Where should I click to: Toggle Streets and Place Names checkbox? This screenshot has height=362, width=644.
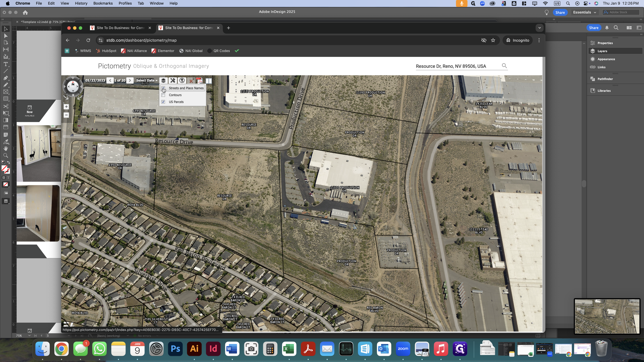click(163, 88)
